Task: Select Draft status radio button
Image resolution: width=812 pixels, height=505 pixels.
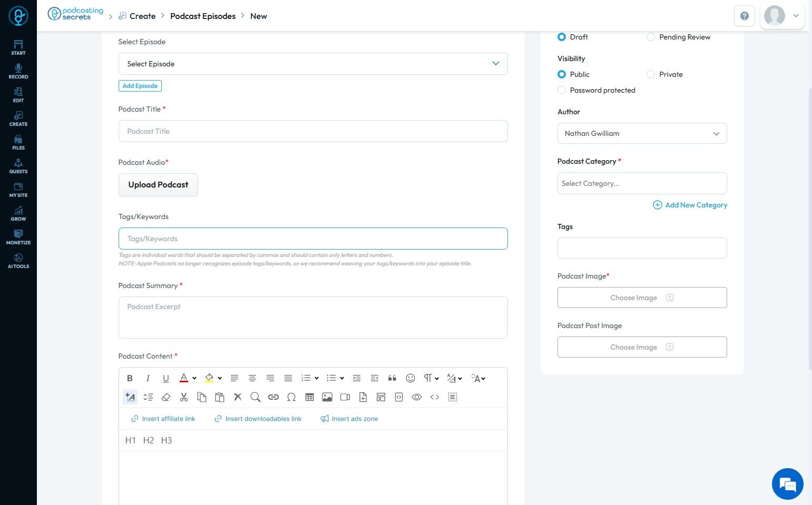Action: (562, 37)
